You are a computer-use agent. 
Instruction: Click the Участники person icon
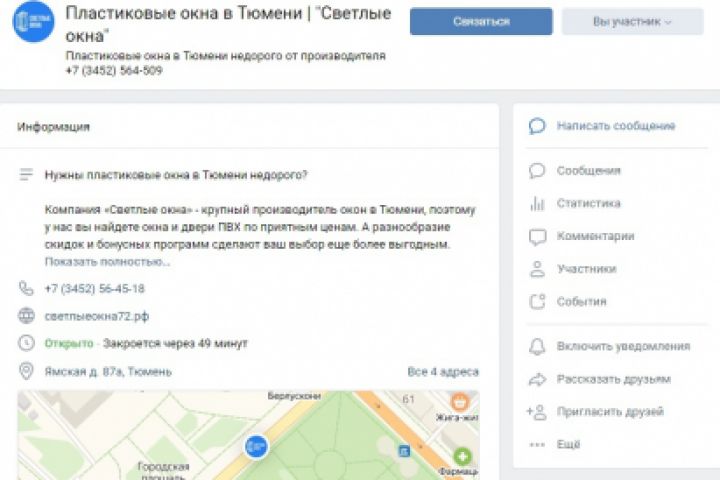pos(538,269)
